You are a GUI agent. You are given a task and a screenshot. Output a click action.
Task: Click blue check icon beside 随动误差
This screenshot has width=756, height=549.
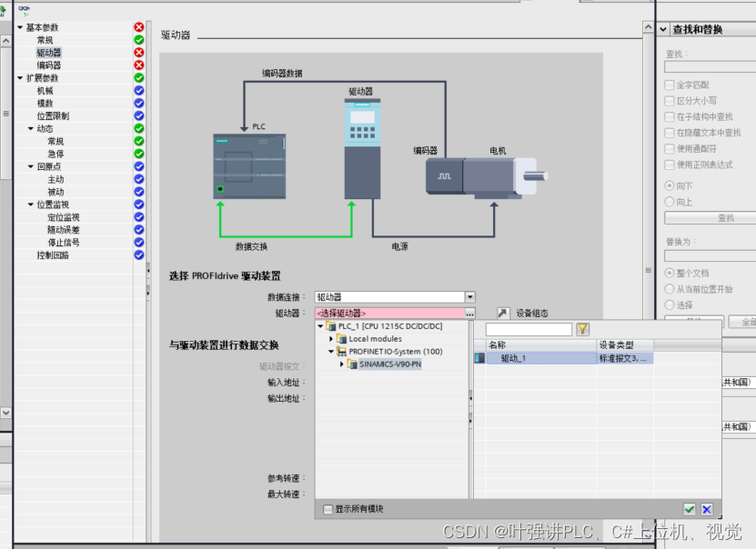[139, 230]
